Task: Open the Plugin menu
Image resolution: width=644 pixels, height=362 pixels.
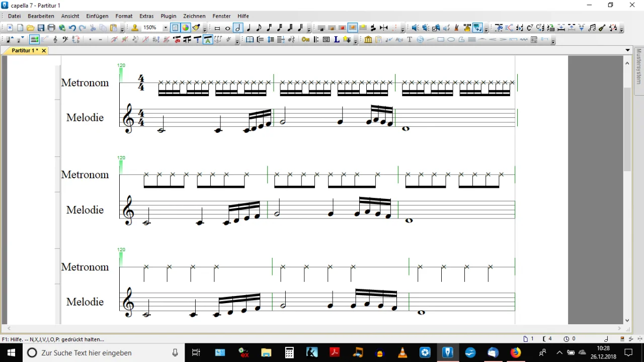Action: click(x=169, y=16)
